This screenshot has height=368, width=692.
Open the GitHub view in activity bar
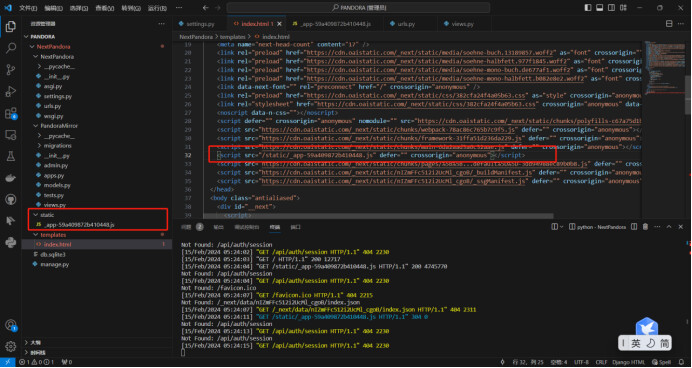[x=11, y=199]
